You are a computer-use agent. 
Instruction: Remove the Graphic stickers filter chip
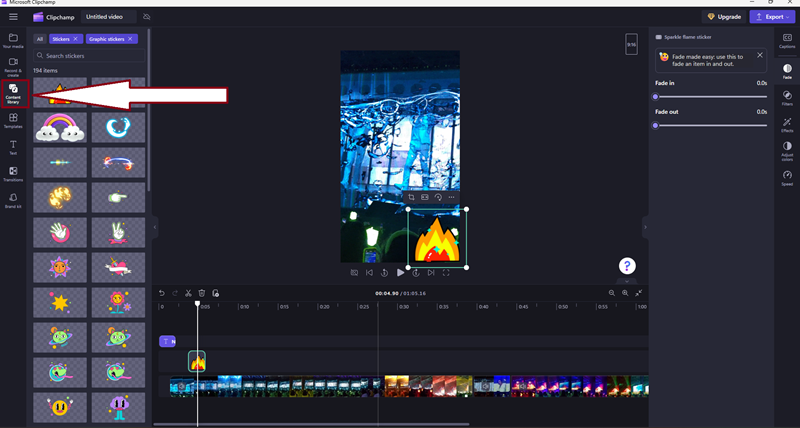130,39
